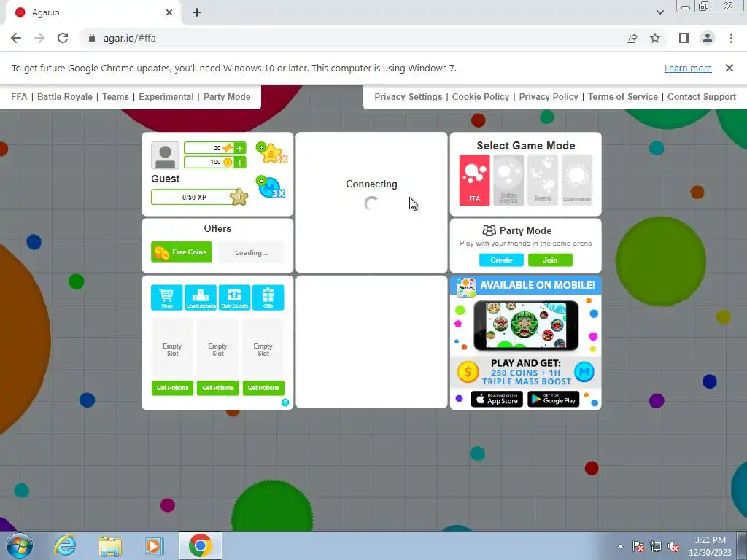Open the Contact Support link
The height and width of the screenshot is (560, 747).
(701, 97)
